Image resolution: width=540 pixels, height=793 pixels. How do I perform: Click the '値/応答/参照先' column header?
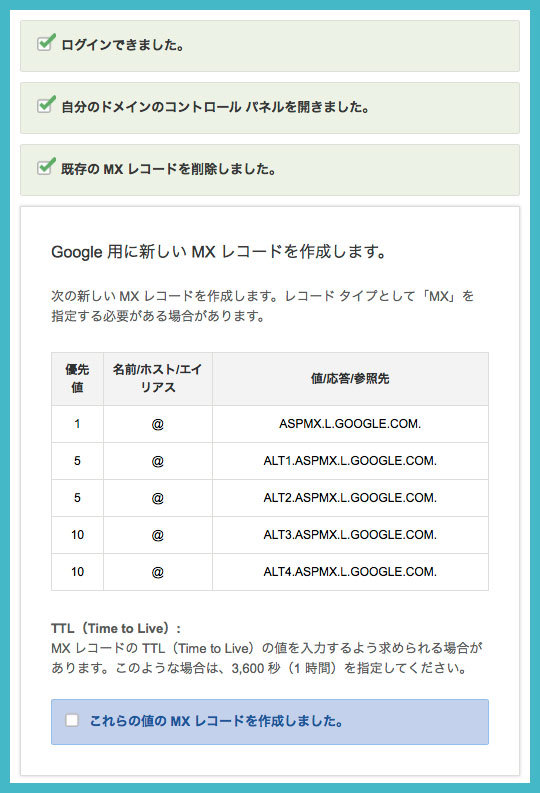pyautogui.click(x=350, y=379)
